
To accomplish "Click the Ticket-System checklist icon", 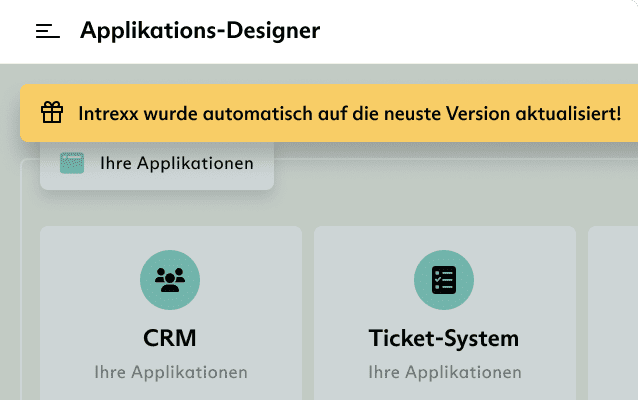I will point(444,280).
